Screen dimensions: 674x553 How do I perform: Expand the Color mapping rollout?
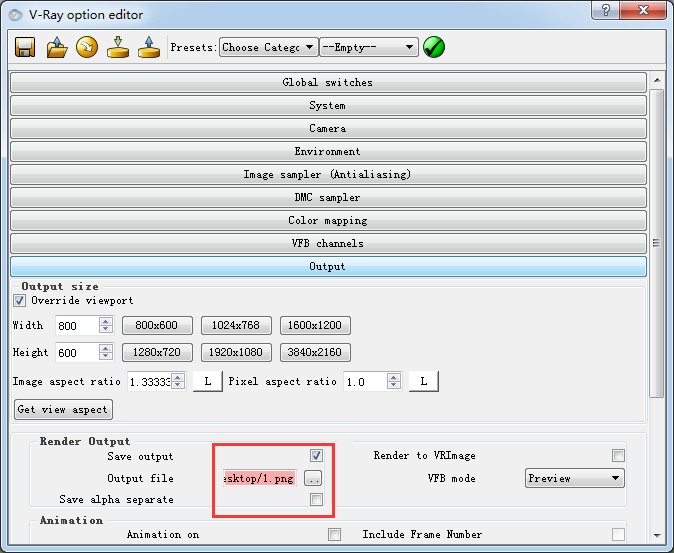tap(328, 220)
